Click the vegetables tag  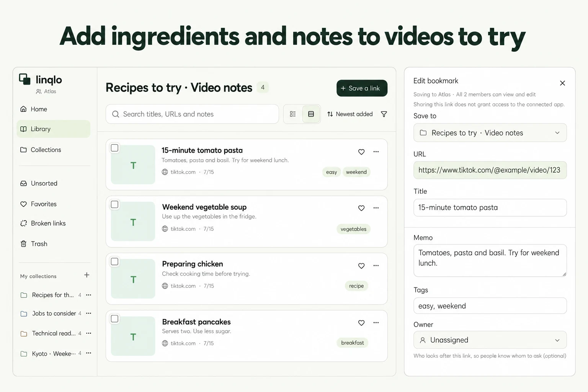(x=353, y=229)
